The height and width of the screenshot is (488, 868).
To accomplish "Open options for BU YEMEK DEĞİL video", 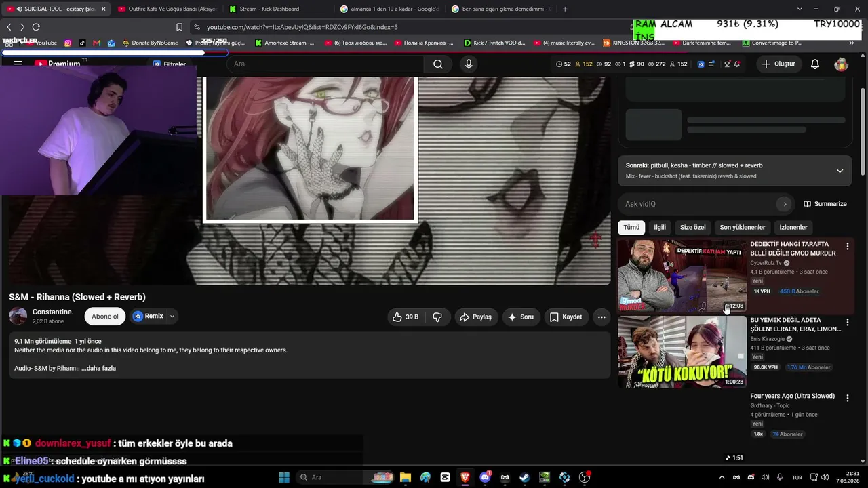I will click(x=847, y=323).
